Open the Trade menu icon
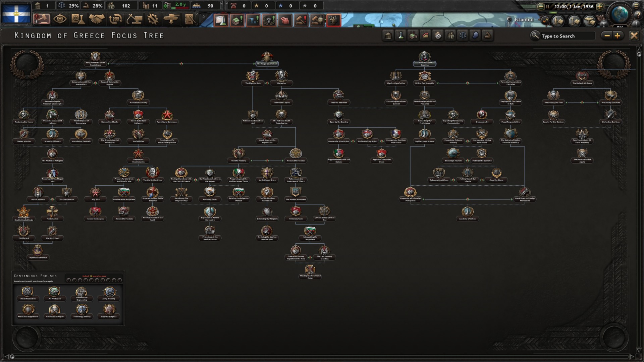 click(115, 19)
